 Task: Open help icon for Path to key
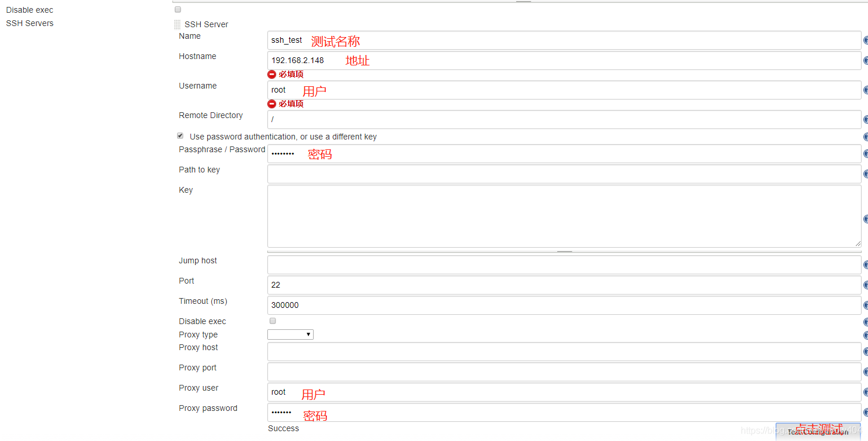[866, 174]
